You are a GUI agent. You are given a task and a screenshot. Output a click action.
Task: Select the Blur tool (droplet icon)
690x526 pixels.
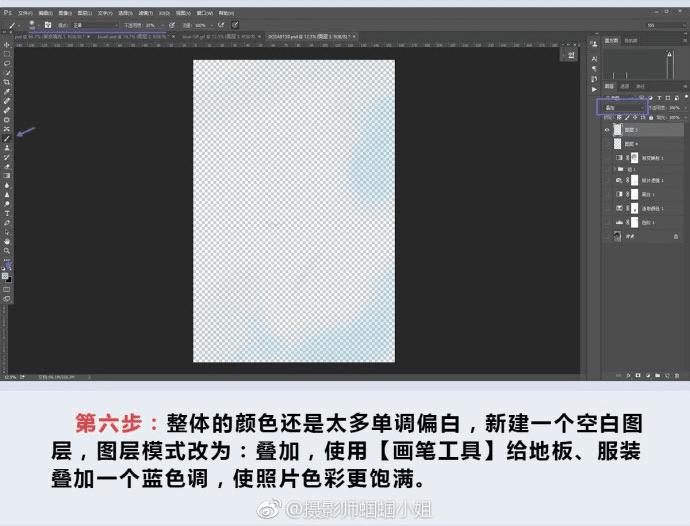[7, 185]
